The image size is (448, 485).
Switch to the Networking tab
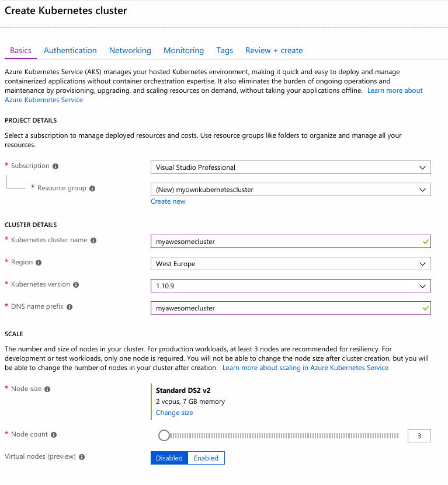[130, 51]
